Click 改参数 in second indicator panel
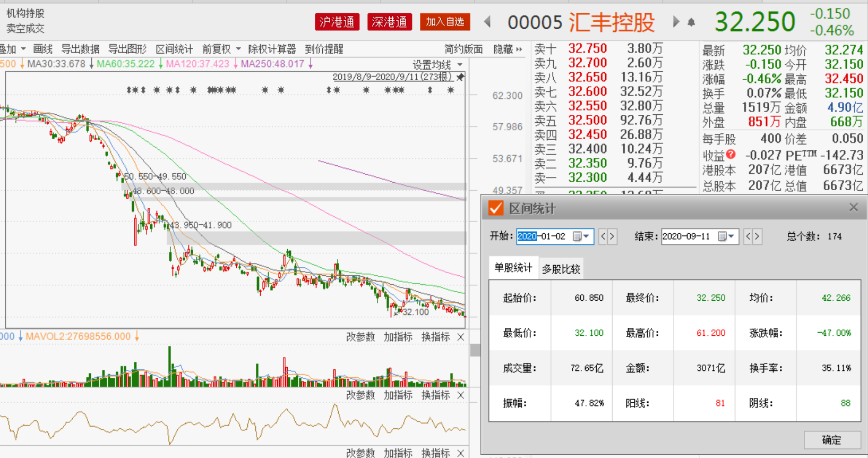Image resolution: width=868 pixels, height=458 pixels. (360, 395)
